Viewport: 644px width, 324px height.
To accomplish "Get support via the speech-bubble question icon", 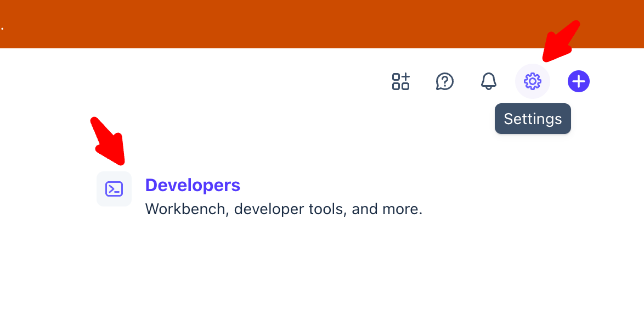I will click(444, 81).
